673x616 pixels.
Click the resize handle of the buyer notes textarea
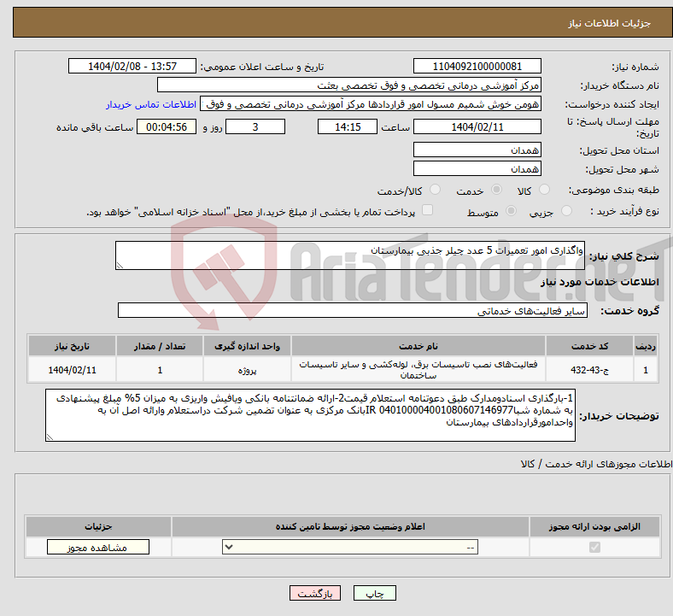pos(50,437)
